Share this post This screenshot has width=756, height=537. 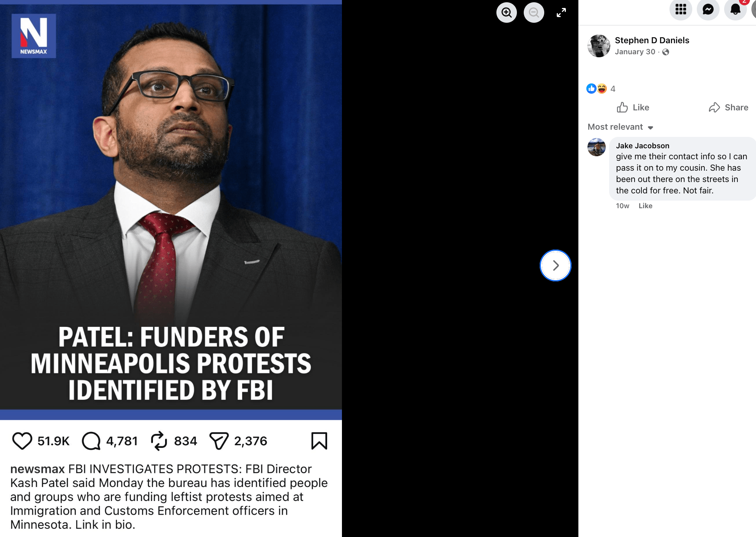click(x=728, y=108)
